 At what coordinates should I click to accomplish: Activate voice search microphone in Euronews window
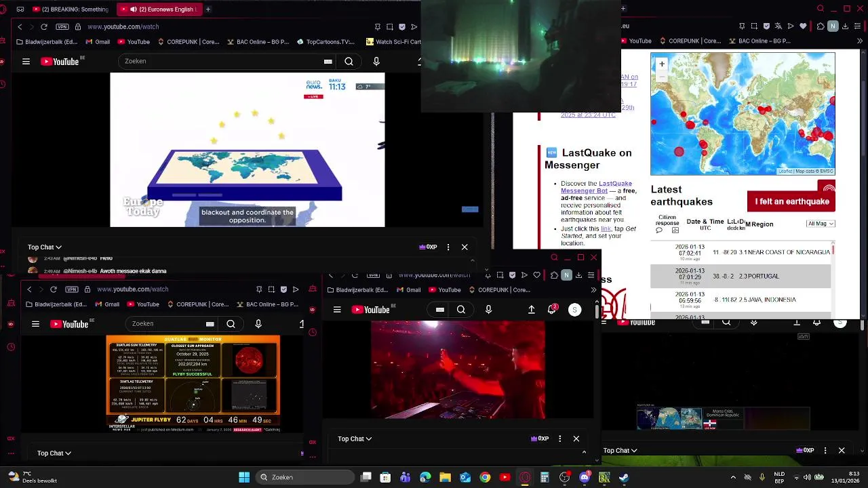[x=376, y=62]
